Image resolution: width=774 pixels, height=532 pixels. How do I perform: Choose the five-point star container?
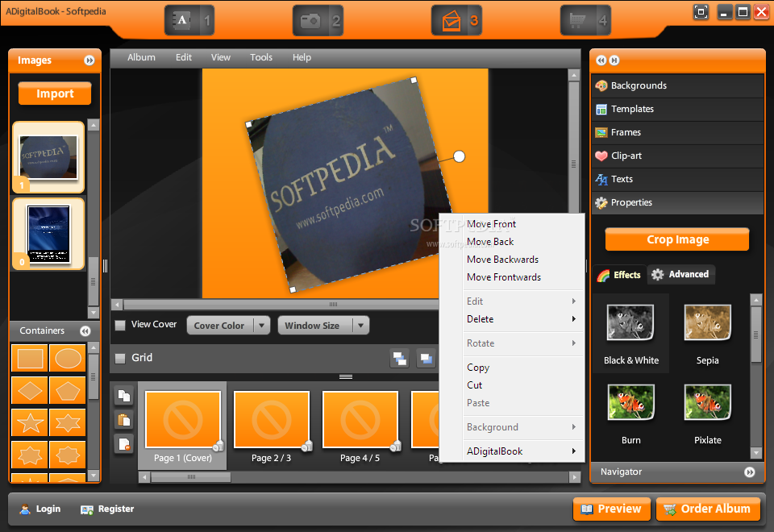pyautogui.click(x=30, y=422)
